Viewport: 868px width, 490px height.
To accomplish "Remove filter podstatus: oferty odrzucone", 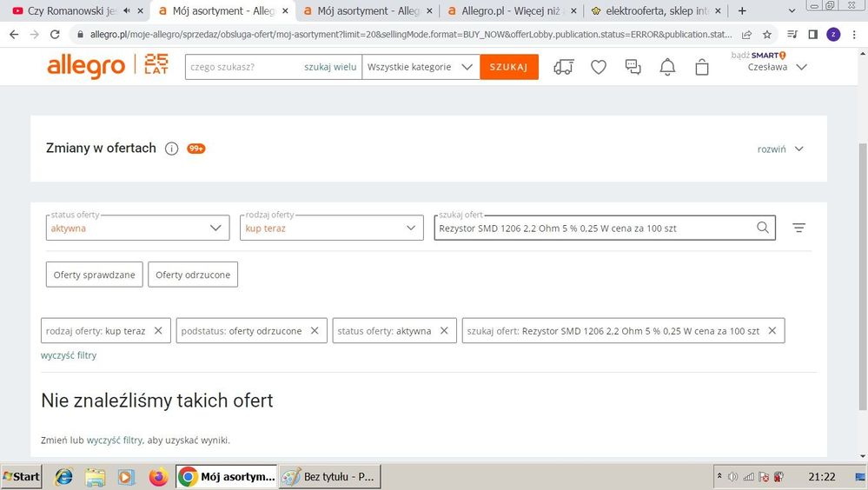I will [315, 330].
